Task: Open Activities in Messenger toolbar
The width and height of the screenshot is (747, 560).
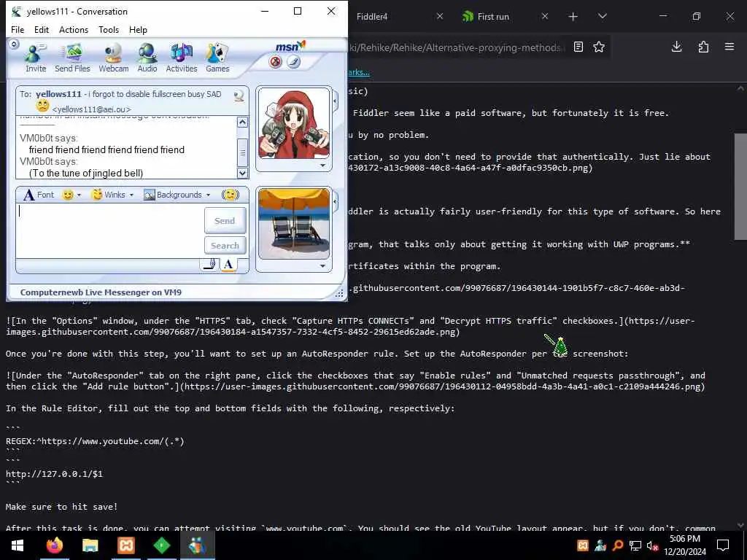Action: pyautogui.click(x=182, y=58)
